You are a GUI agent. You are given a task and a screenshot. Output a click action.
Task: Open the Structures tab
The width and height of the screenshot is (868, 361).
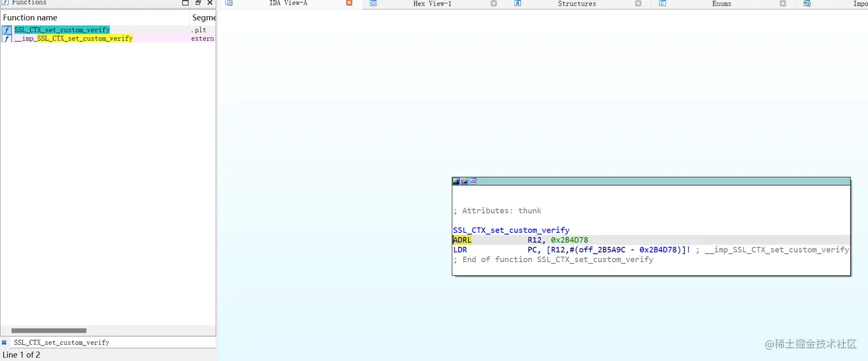[x=577, y=3]
